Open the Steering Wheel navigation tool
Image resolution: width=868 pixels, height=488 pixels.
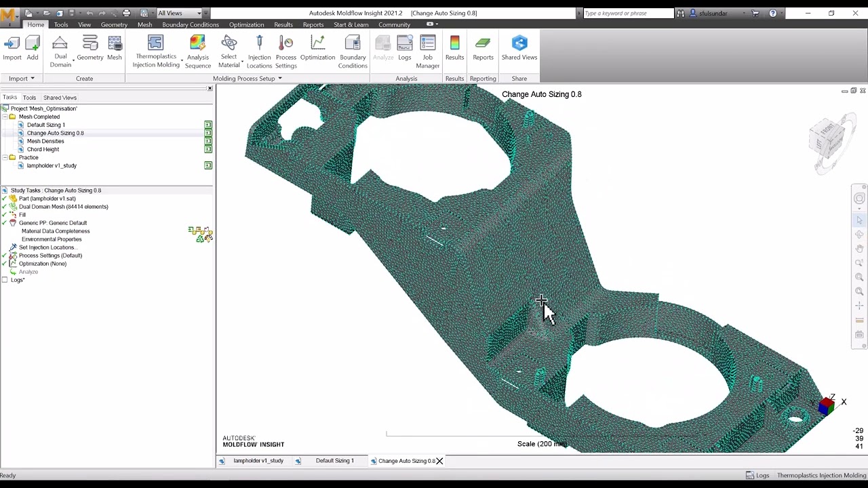[859, 199]
